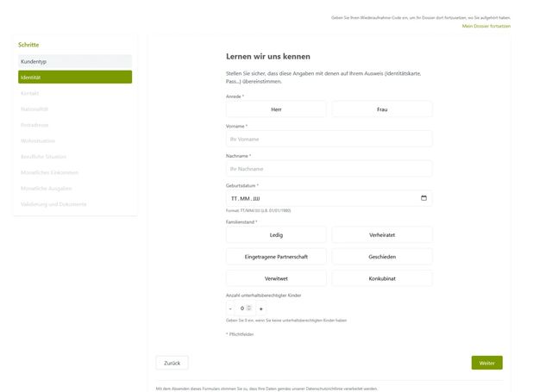Open the Kontakt step
The width and height of the screenshot is (552, 392).
75,93
